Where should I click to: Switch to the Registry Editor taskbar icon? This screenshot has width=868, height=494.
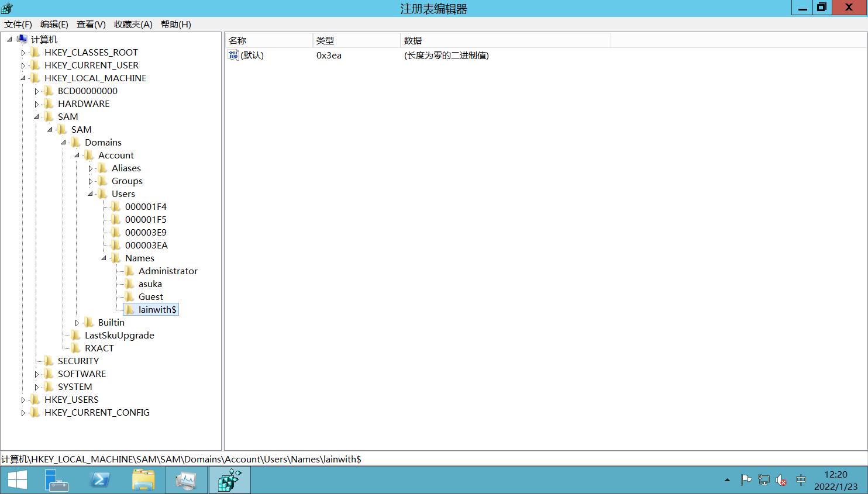click(x=230, y=480)
